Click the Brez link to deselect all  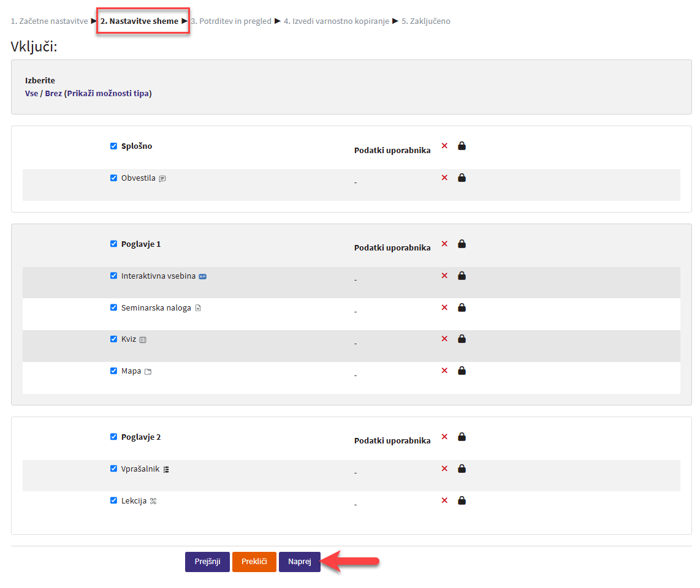(53, 94)
